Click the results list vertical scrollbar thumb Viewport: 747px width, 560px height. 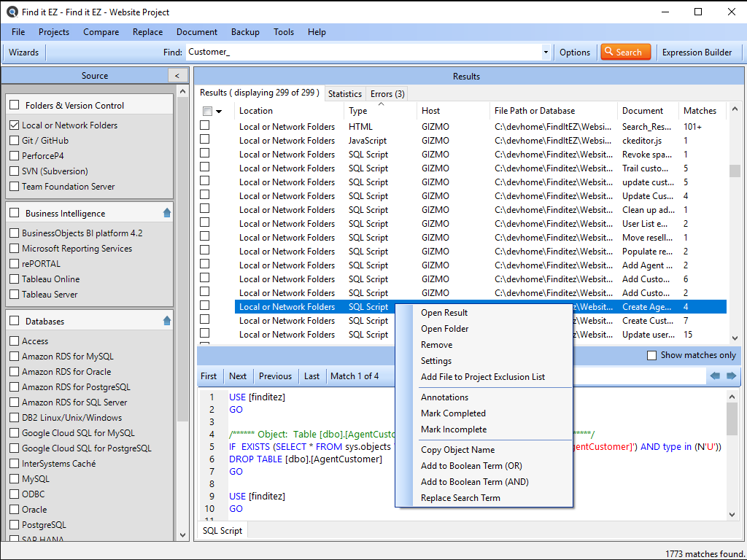[x=735, y=171]
